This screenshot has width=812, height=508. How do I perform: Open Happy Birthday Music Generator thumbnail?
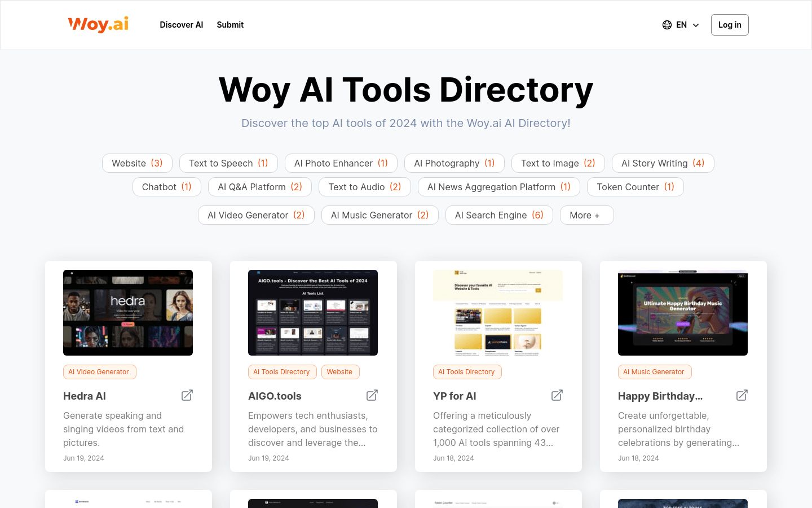pos(683,313)
